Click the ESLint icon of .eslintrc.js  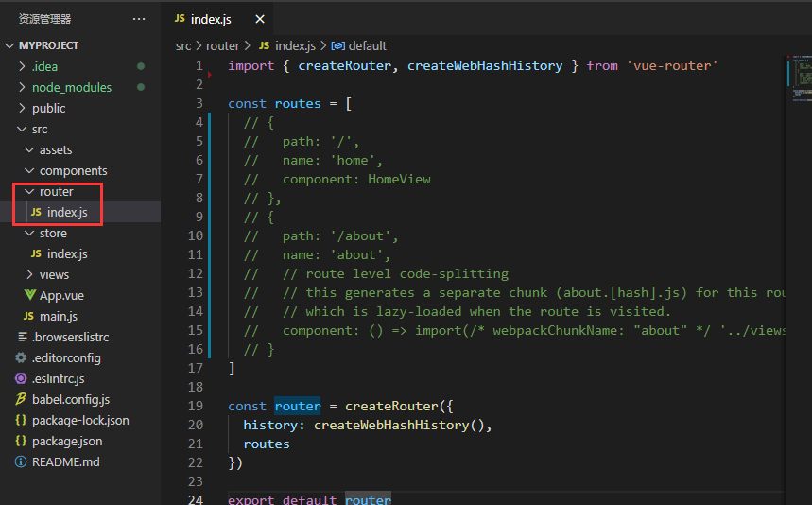21,378
